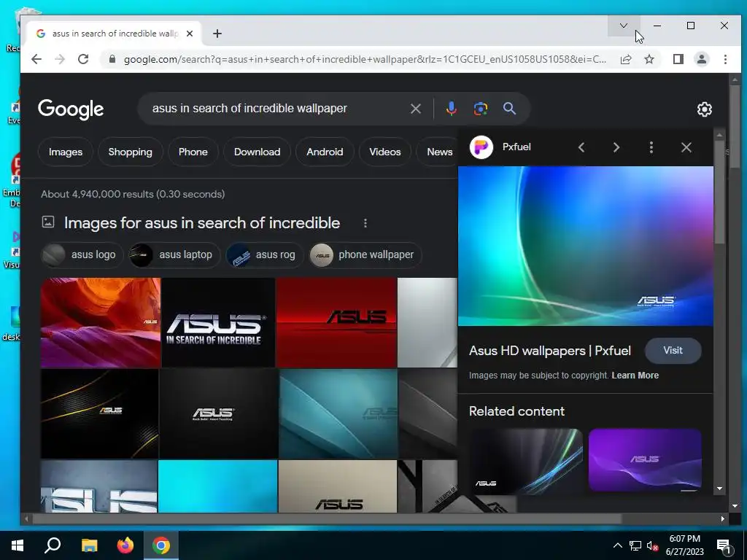Show next image in the preview panel
Viewport: 747px width, 560px height.
click(x=616, y=147)
